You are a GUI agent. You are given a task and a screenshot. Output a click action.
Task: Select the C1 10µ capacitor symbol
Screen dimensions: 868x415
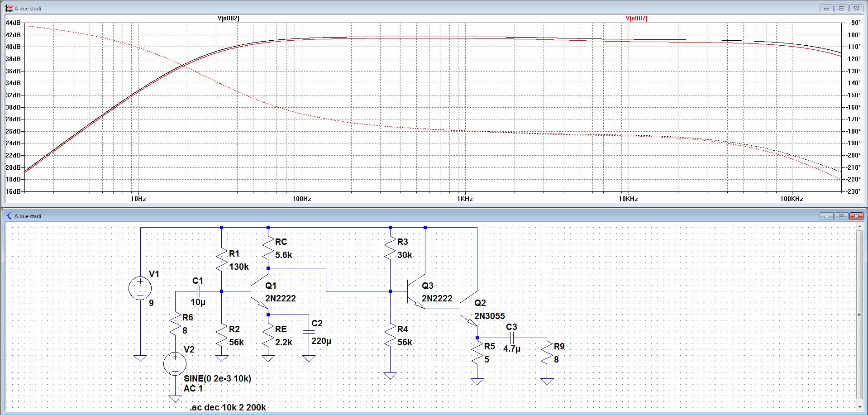(x=198, y=291)
